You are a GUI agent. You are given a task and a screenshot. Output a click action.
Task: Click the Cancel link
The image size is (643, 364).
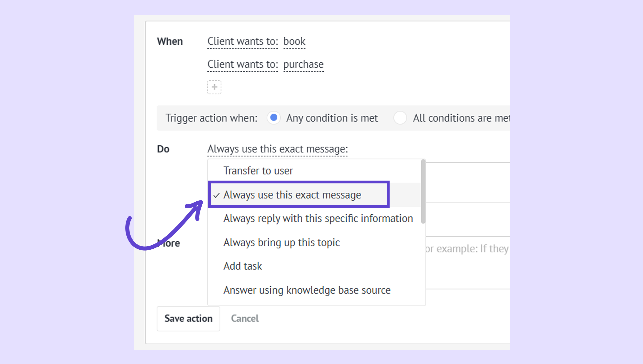coord(245,319)
